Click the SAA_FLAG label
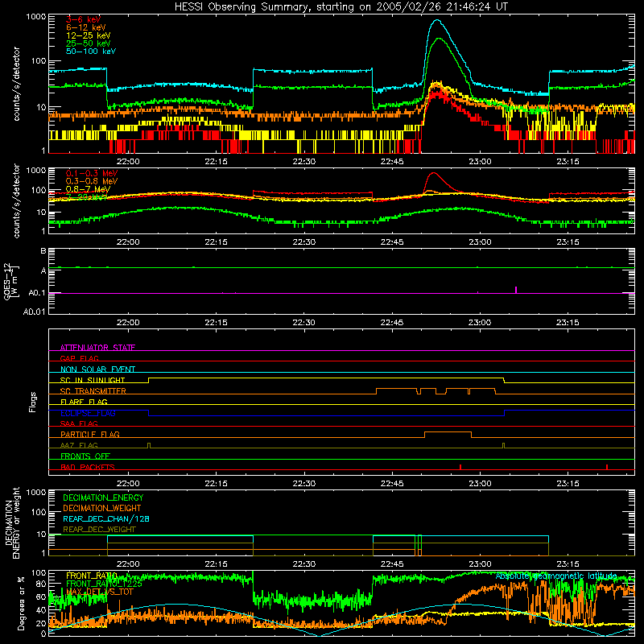The height and width of the screenshot is (644, 644). pyautogui.click(x=79, y=423)
